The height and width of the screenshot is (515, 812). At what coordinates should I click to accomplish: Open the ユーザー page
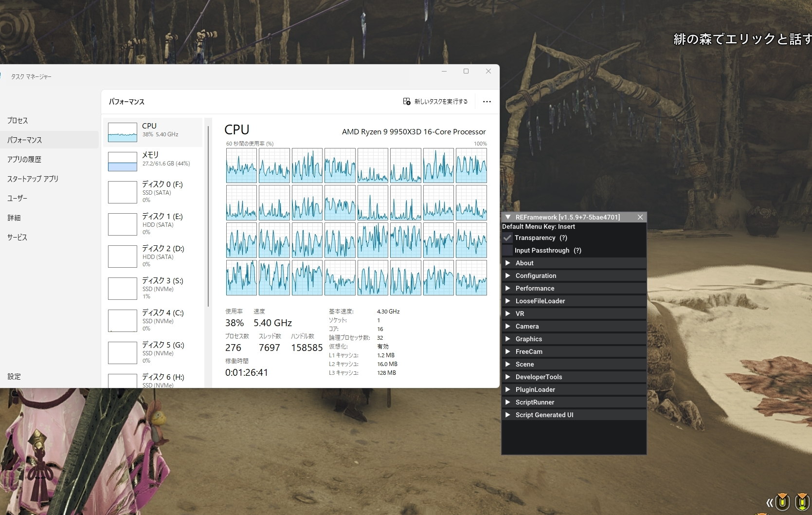49,198
